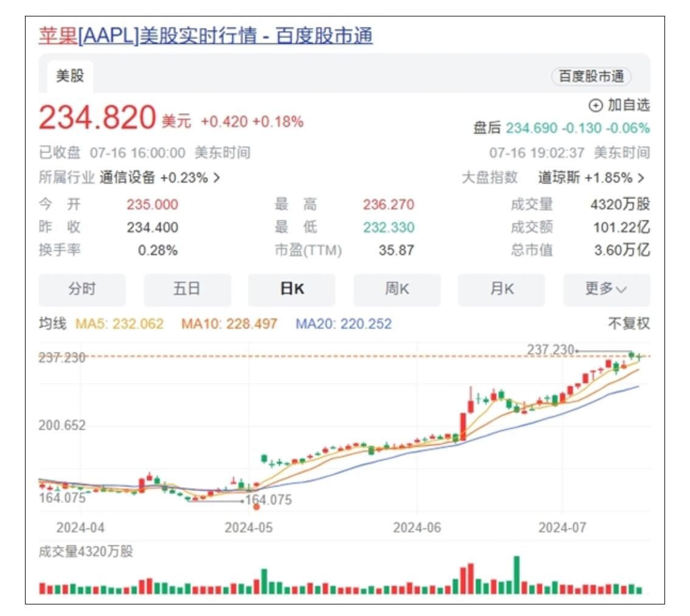Open 通信设备 industry chevron
The width and height of the screenshot is (690, 616).
coord(216,178)
